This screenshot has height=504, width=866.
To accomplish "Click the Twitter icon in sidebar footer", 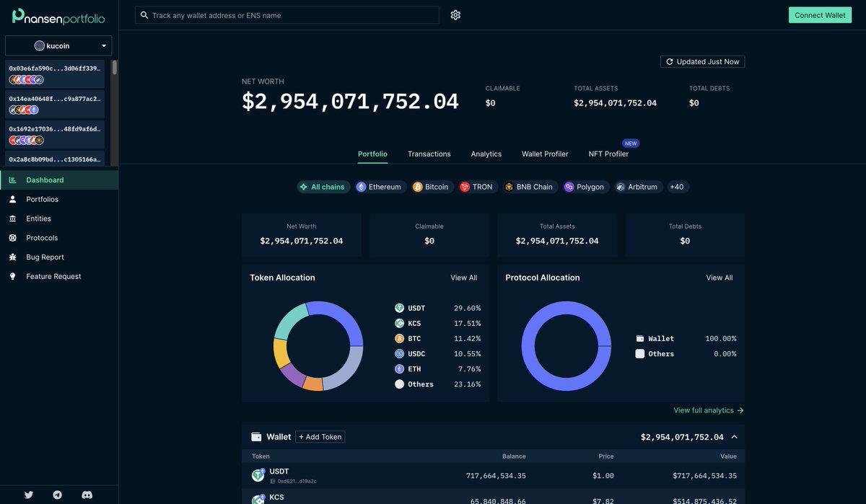I will 29,495.
